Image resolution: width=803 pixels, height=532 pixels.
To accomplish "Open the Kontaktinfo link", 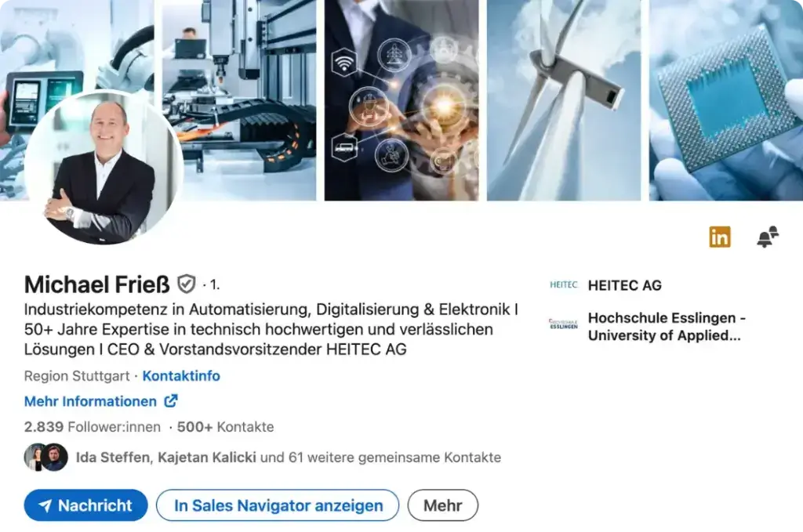I will (181, 376).
